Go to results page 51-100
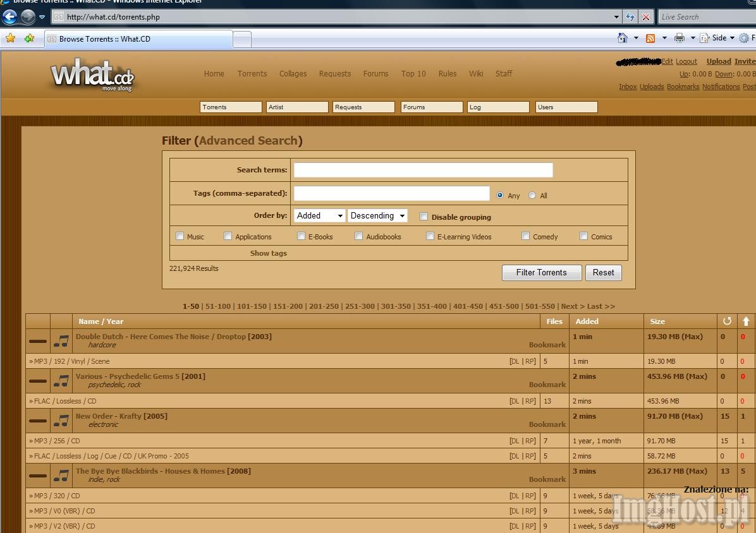Screen dimensions: 756x533 point(218,306)
